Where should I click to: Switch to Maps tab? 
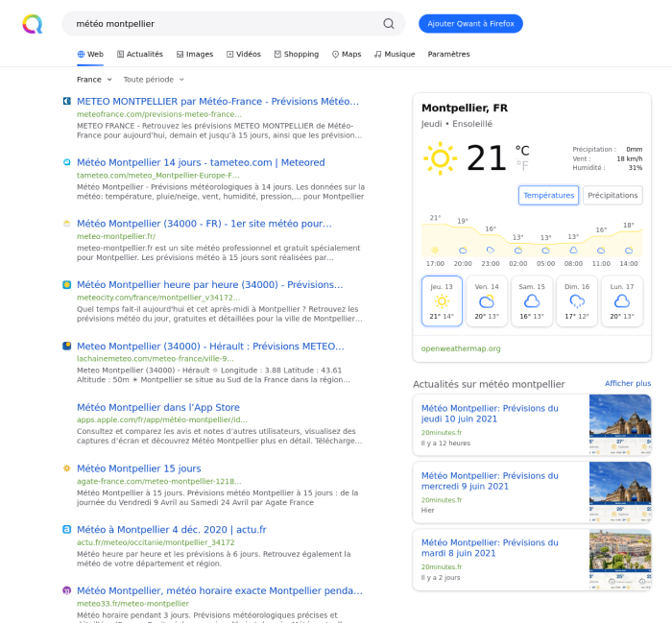pos(347,54)
